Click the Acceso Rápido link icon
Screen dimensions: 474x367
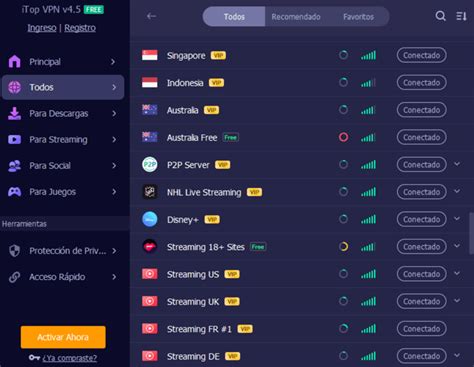14,277
